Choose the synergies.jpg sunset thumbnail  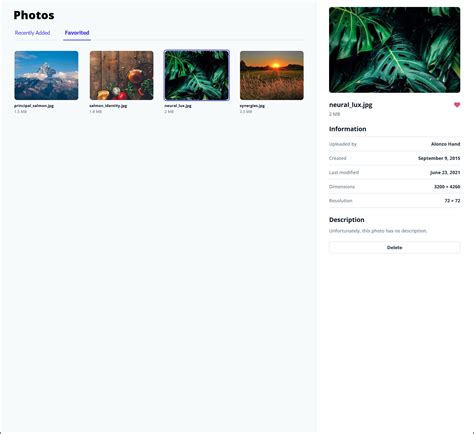pos(272,75)
